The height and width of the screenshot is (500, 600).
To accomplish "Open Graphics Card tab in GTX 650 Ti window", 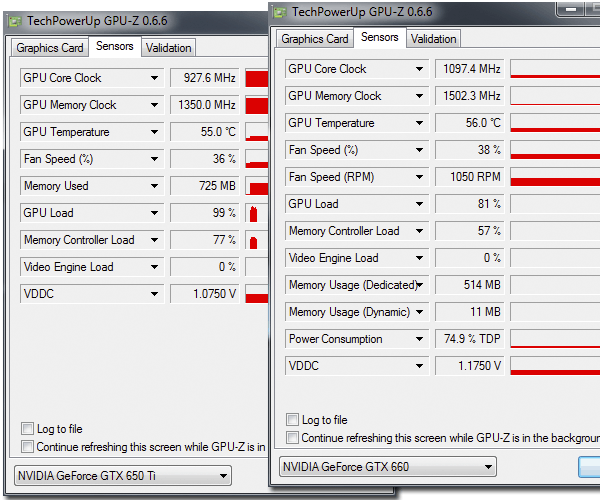I will pos(50,48).
